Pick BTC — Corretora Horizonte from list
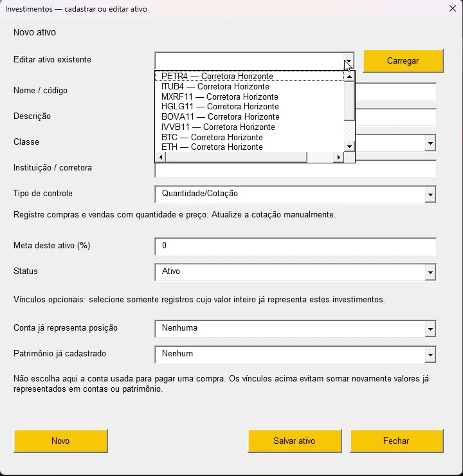This screenshot has height=476, width=463. click(250, 137)
